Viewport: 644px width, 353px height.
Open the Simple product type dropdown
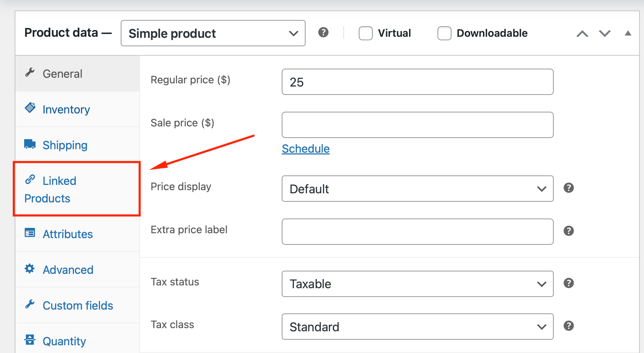point(213,33)
